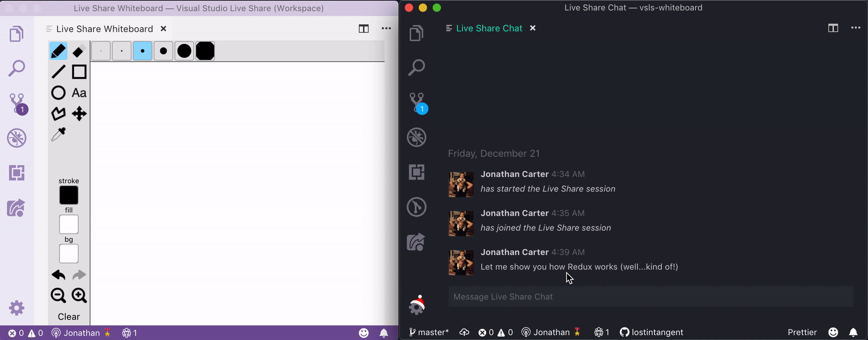Split the Whiteboard editor
868x340 pixels.
point(364,28)
